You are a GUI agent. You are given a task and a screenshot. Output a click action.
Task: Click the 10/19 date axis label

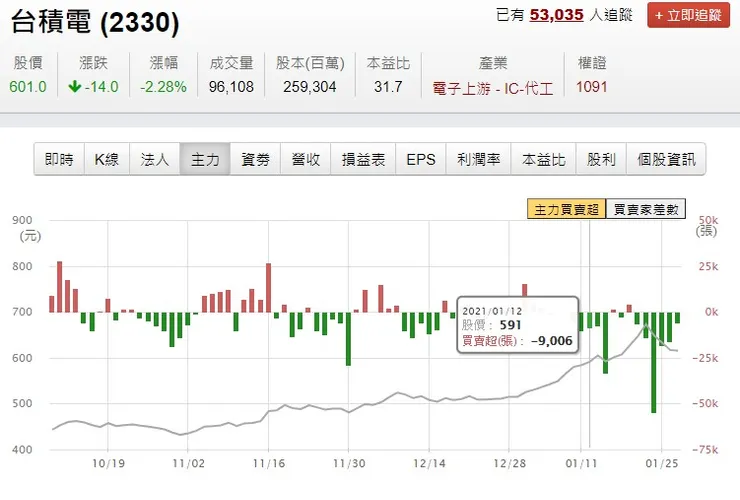(108, 463)
